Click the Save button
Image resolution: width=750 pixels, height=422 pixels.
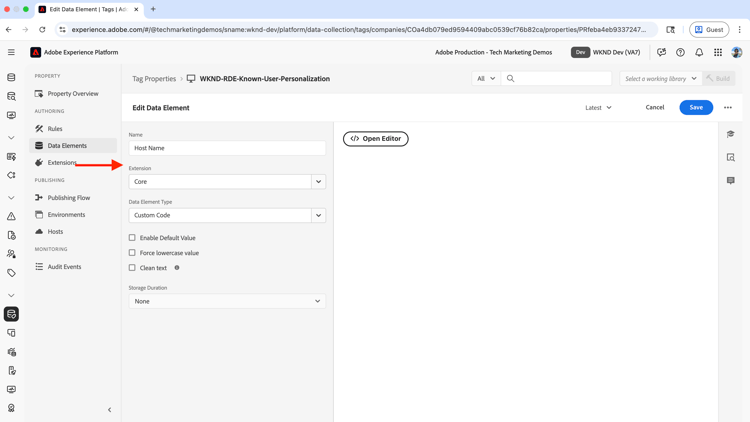pyautogui.click(x=696, y=108)
